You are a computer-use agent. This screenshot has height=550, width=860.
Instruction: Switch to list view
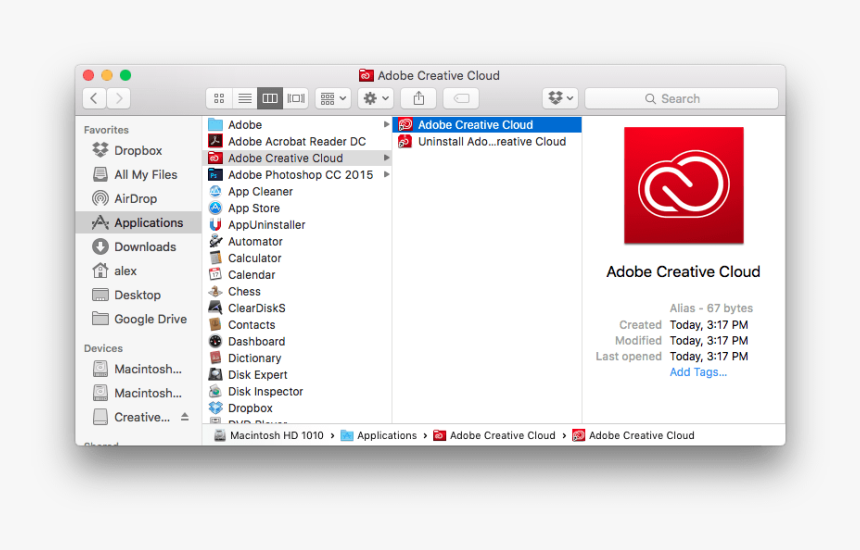[x=245, y=99]
